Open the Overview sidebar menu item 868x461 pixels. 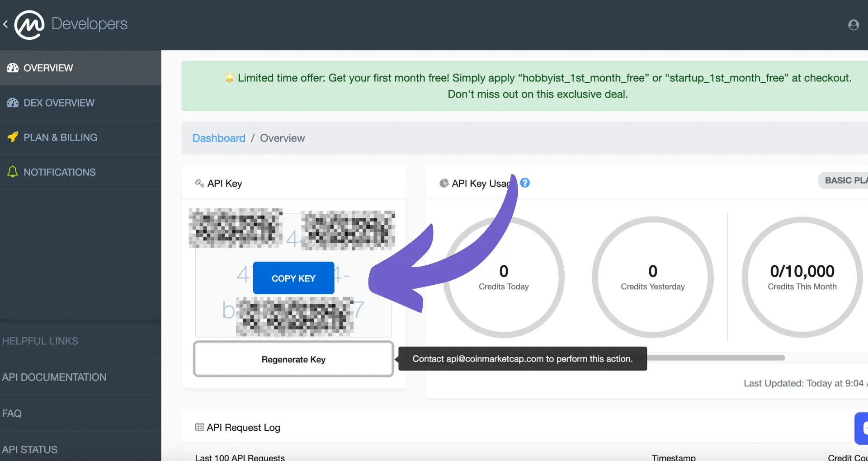click(x=80, y=68)
